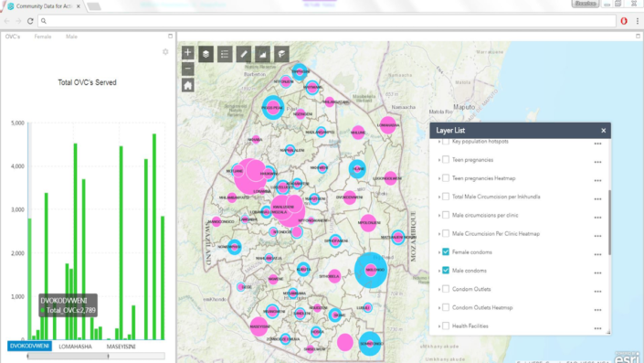This screenshot has width=644, height=363.
Task: Uncheck Male condoms layer
Action: [446, 271]
